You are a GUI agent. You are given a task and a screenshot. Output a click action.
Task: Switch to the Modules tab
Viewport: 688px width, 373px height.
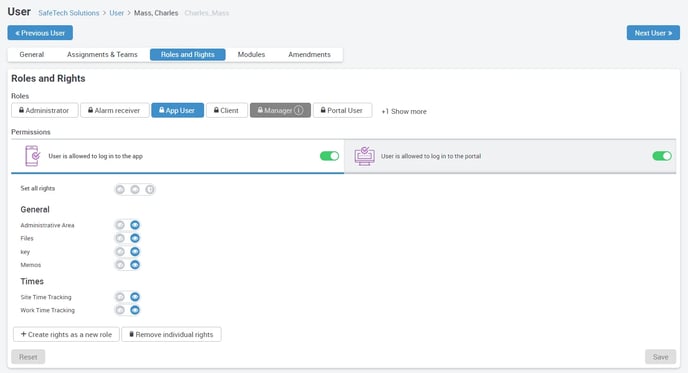pyautogui.click(x=251, y=54)
